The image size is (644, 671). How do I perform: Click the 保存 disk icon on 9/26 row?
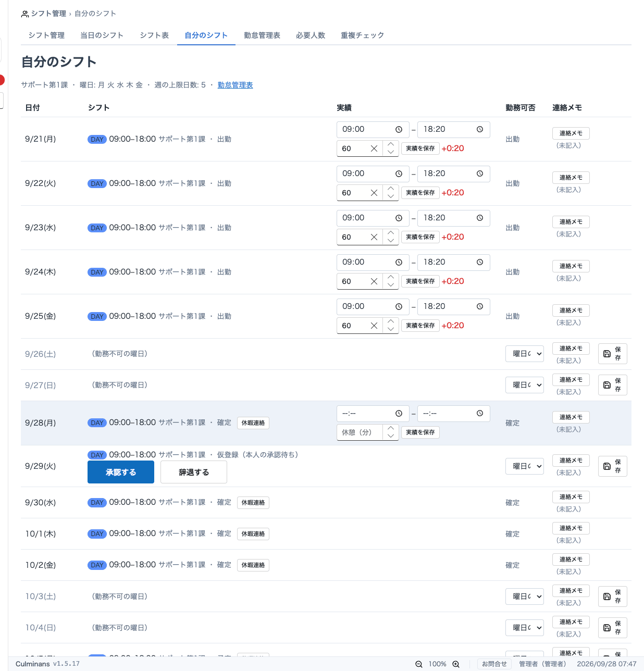tap(607, 354)
